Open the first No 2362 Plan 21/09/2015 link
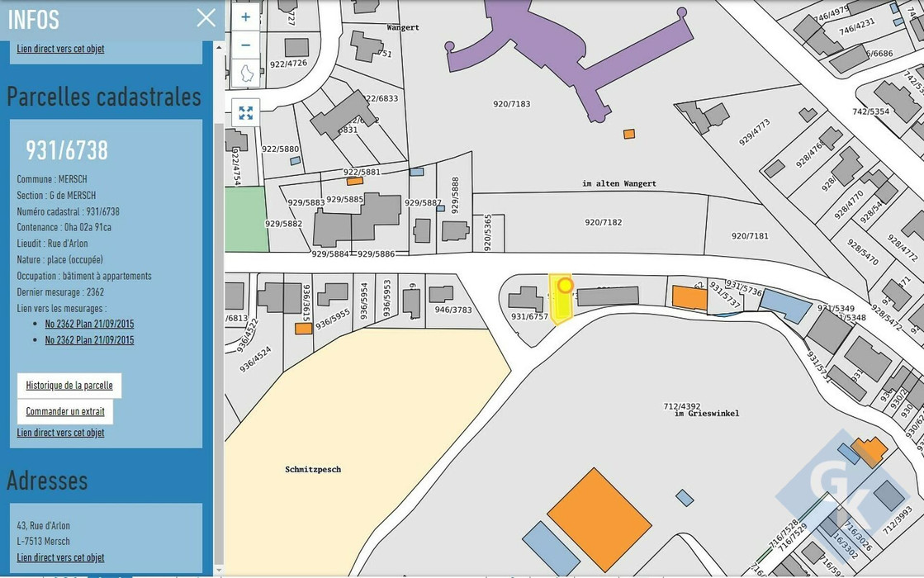Screen dimensions: 924x578 (x=89, y=324)
